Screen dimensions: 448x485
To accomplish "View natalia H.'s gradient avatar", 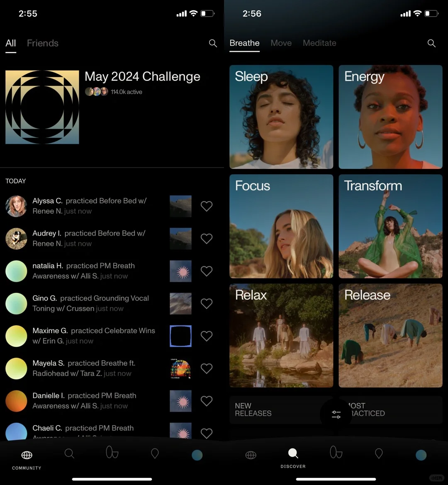I will tap(17, 271).
